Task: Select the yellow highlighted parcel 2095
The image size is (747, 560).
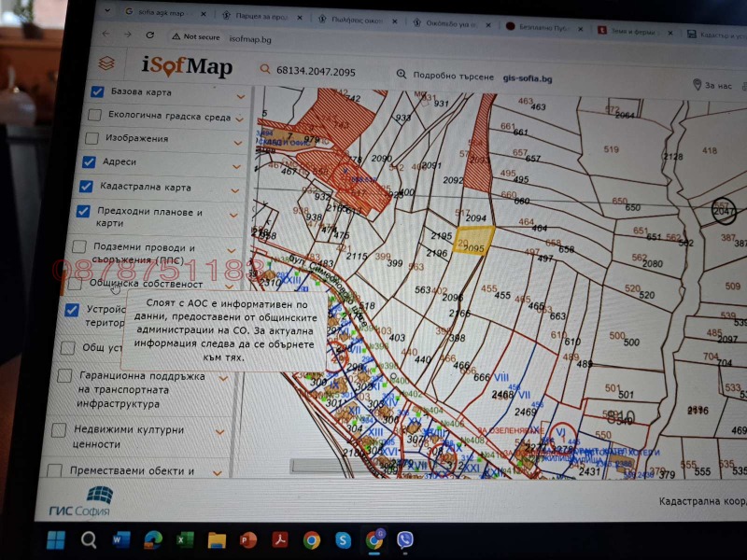Action: coord(472,240)
